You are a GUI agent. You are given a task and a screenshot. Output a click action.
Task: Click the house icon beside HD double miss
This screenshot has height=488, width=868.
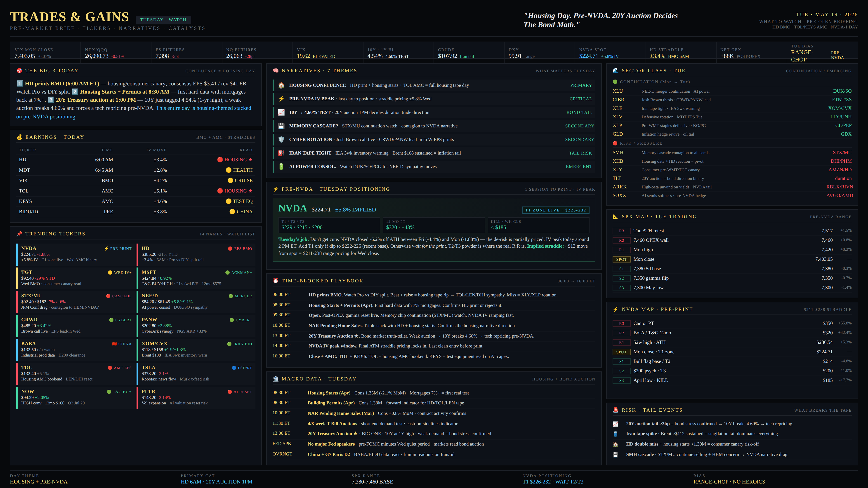click(x=616, y=444)
